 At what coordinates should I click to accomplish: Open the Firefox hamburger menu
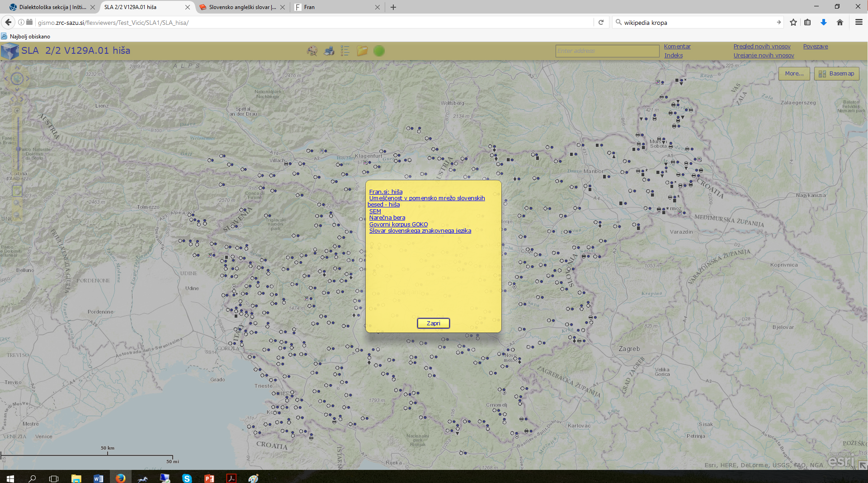(859, 23)
